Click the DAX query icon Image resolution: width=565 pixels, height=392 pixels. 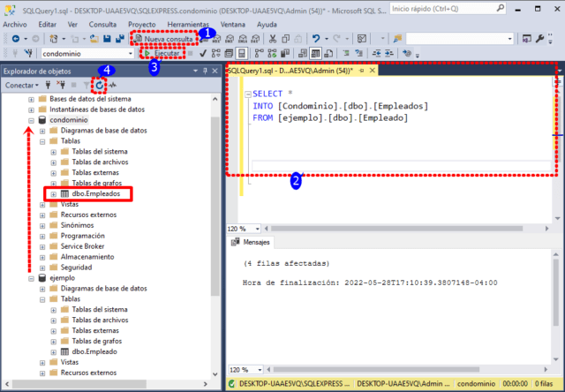(x=255, y=39)
